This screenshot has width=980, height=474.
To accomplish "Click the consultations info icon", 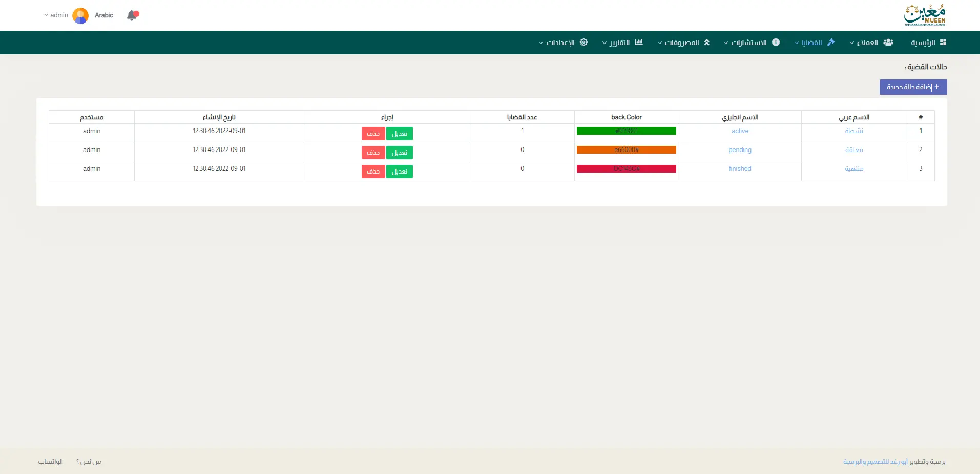I will (776, 42).
